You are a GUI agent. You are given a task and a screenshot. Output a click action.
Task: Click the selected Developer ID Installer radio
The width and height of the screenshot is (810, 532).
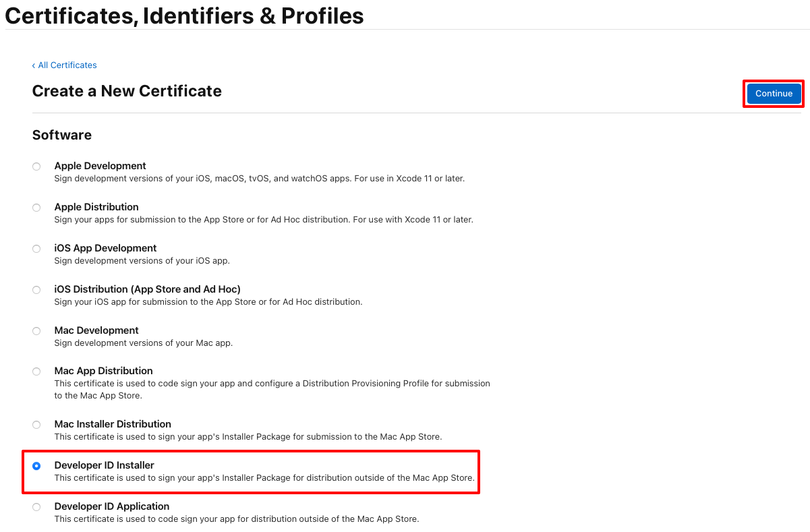(x=36, y=466)
